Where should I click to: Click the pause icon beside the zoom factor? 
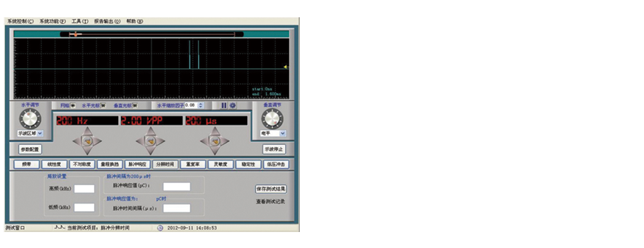(x=224, y=105)
